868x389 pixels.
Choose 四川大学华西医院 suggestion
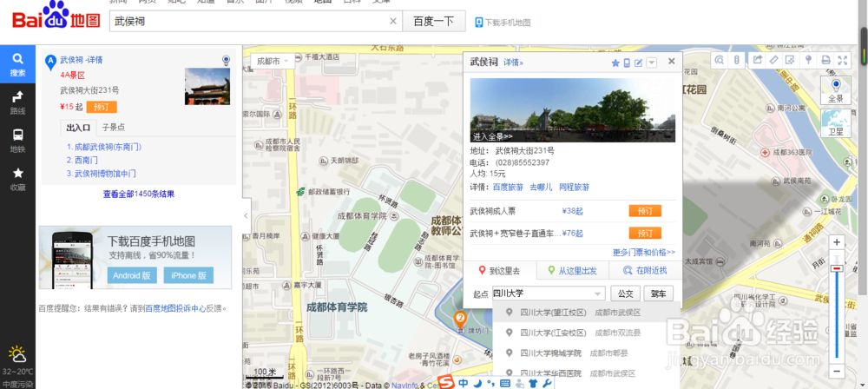586,373
